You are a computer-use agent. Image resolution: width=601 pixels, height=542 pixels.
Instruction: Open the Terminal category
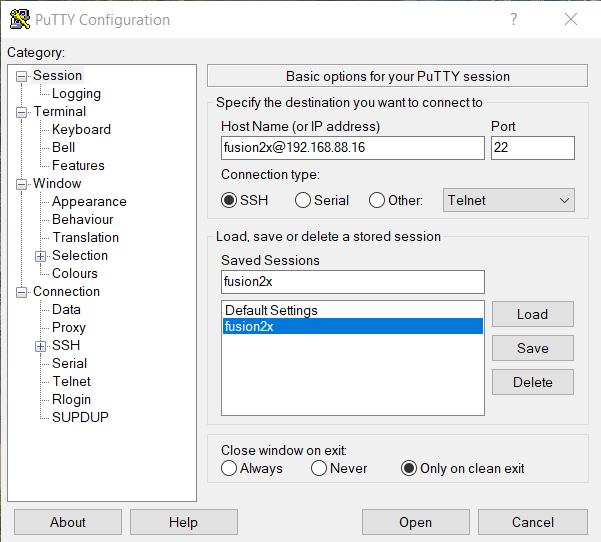click(60, 112)
